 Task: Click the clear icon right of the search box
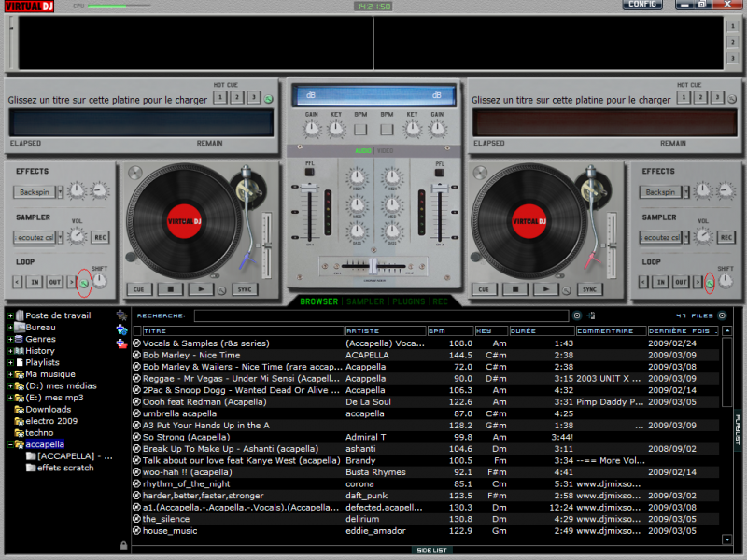[576, 315]
